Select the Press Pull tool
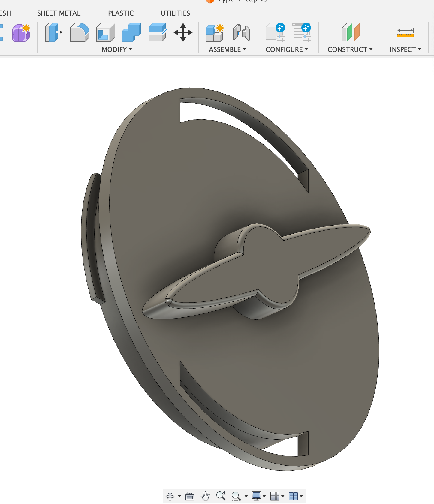 click(x=53, y=33)
